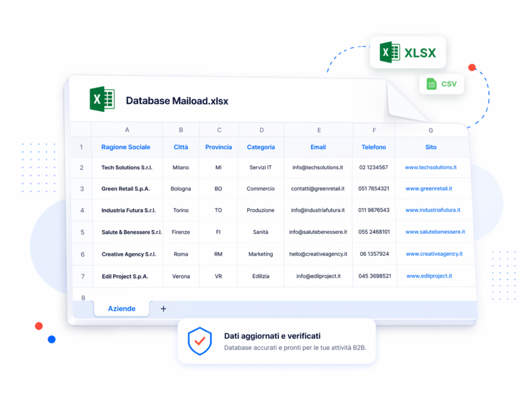
Task: Select the entire Email column header E
Action: click(x=318, y=129)
